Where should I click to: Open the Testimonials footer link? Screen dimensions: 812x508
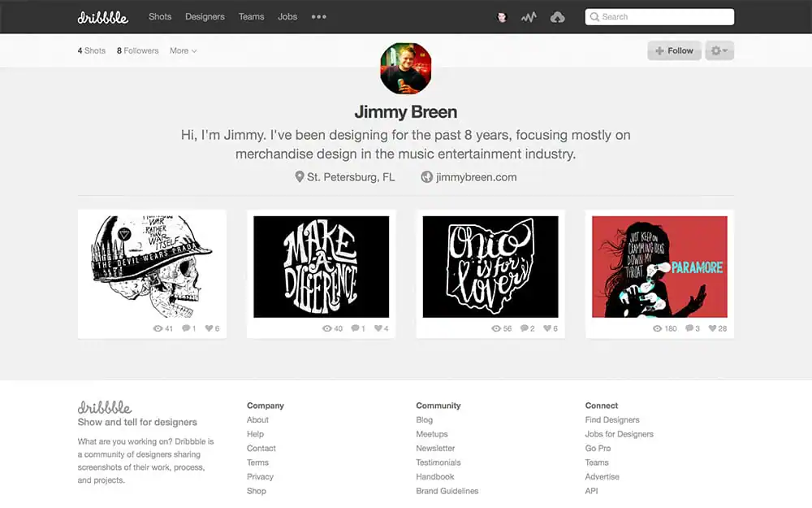tap(438, 462)
